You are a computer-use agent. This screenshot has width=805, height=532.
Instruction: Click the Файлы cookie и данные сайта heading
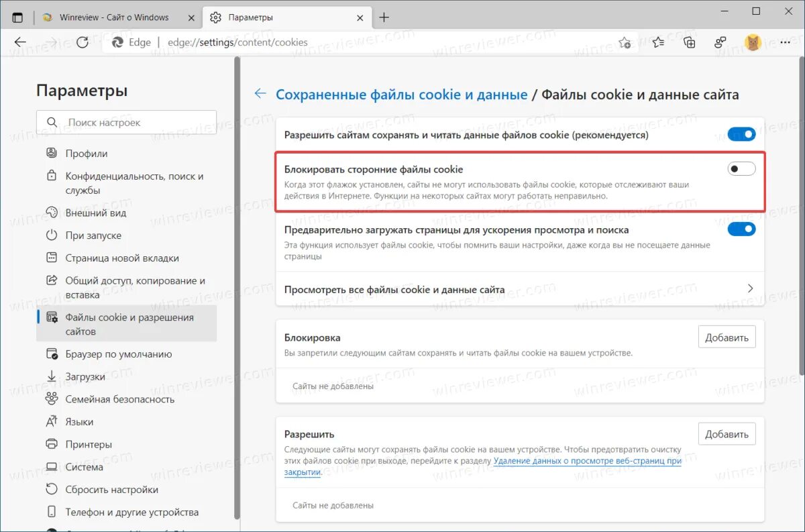tap(640, 95)
